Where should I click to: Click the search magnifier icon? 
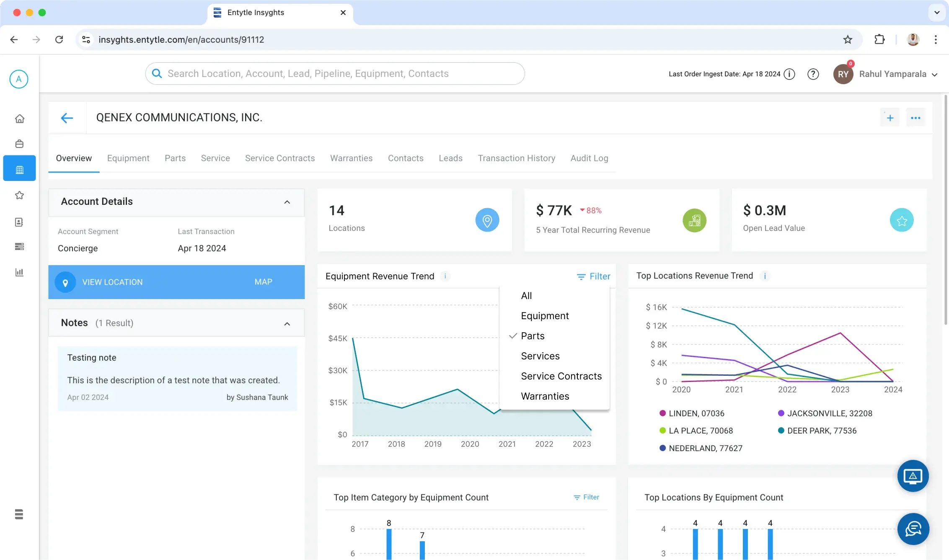pos(157,74)
